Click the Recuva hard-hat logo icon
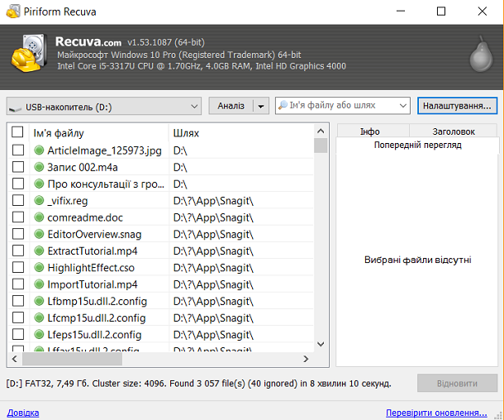This screenshot has width=504, height=420. 29,55
